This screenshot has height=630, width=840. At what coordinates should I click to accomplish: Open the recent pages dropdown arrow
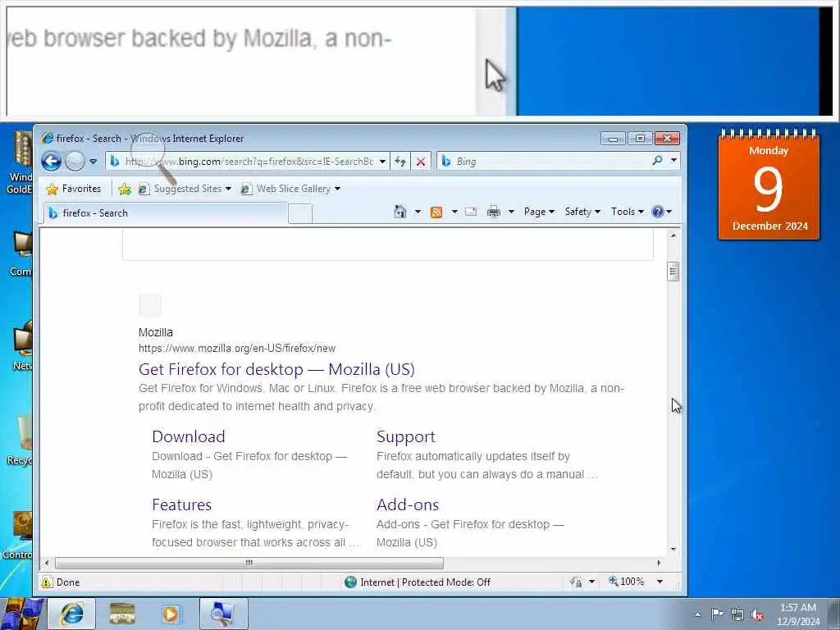(94, 162)
